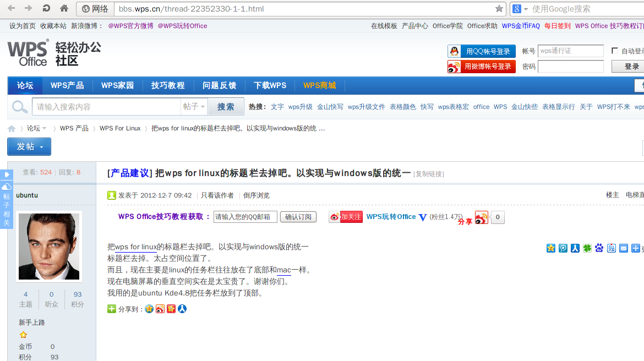
Task: Focus the wps通行证 account field
Action: pos(571,51)
